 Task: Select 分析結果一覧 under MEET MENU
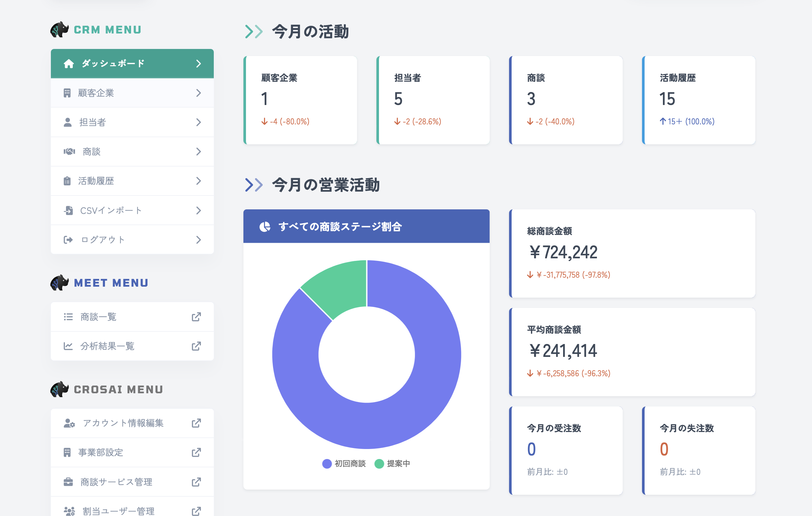pyautogui.click(x=107, y=346)
